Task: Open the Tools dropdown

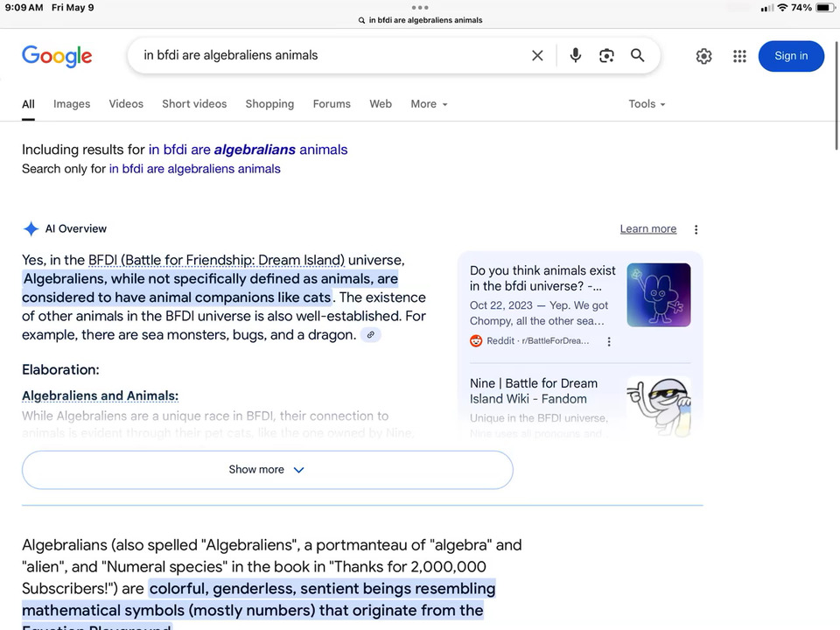Action: coord(647,104)
